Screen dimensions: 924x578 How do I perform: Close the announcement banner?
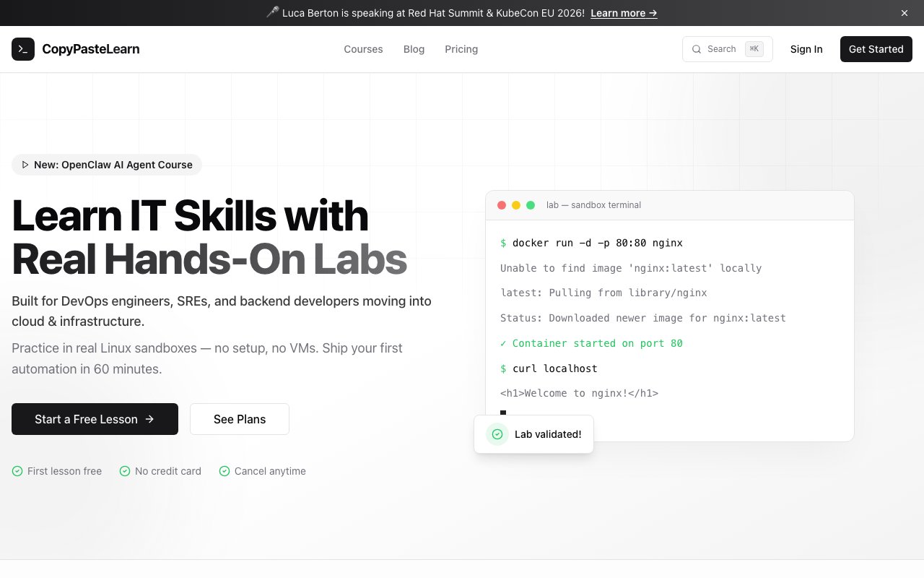[x=905, y=13]
